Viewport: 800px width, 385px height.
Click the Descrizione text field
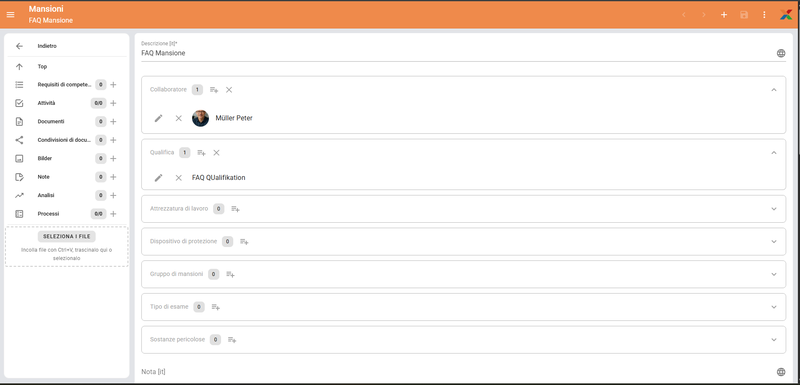pos(457,53)
